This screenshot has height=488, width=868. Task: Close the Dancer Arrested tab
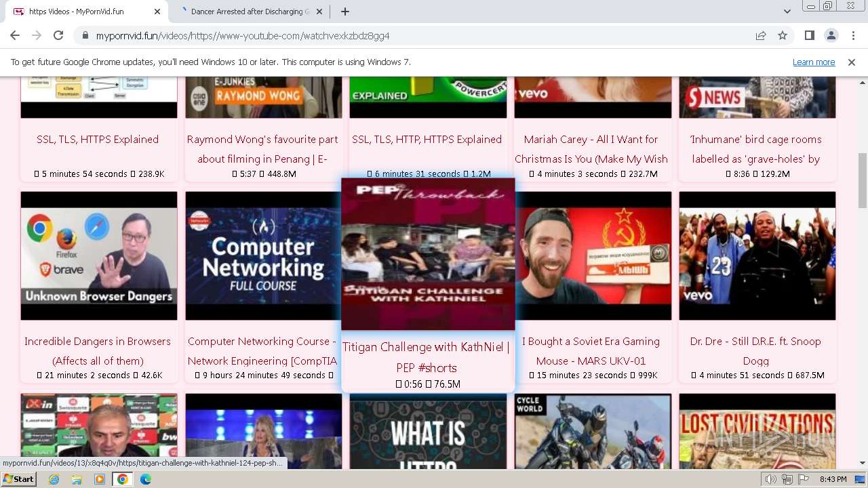pyautogui.click(x=321, y=12)
